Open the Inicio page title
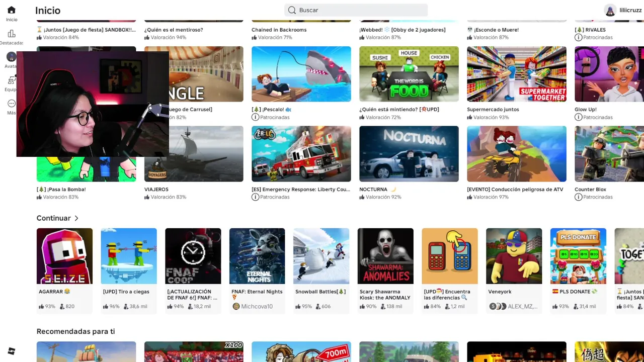This screenshot has height=362, width=644. coord(48,10)
